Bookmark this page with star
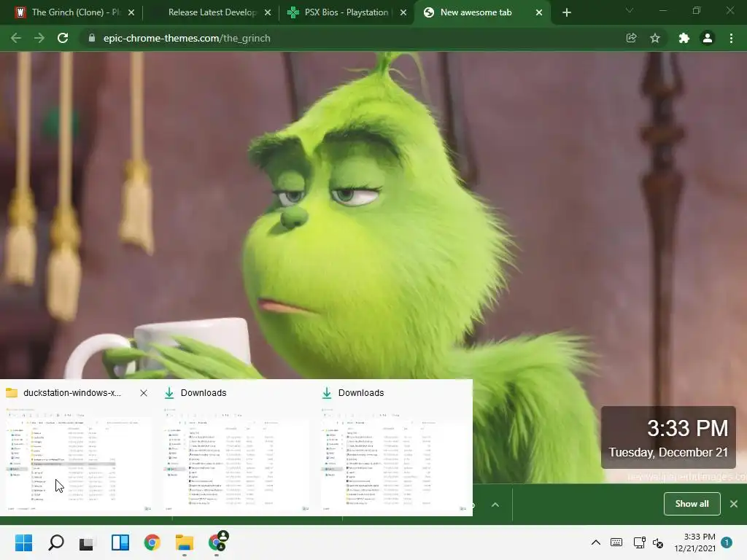The image size is (747, 560). click(x=655, y=38)
